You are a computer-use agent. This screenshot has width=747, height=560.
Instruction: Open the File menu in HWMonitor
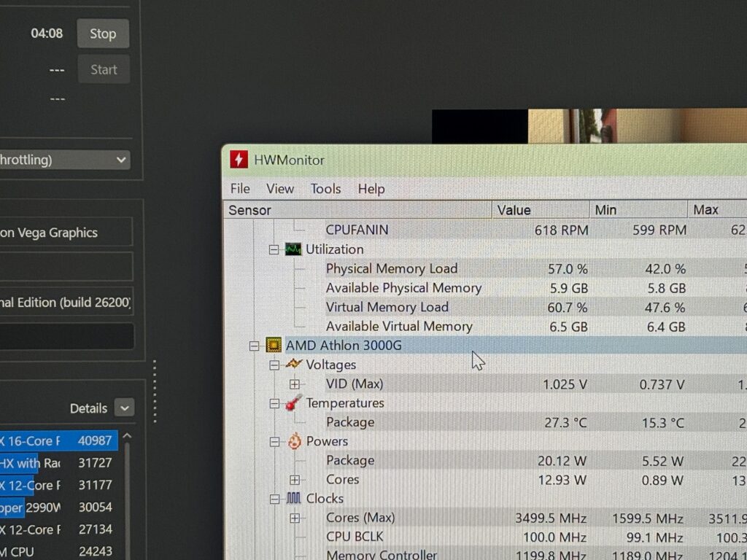click(x=240, y=189)
